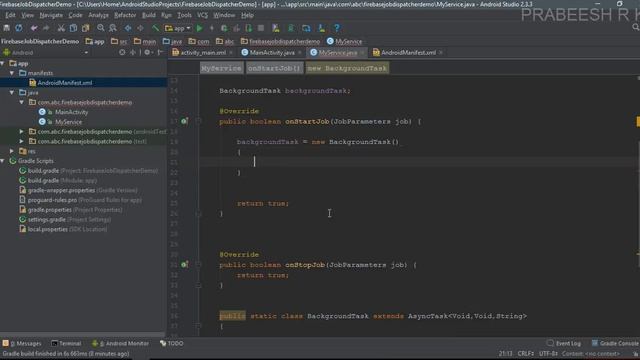
Task: Click the Find magnifier icon
Action: click(x=100, y=28)
